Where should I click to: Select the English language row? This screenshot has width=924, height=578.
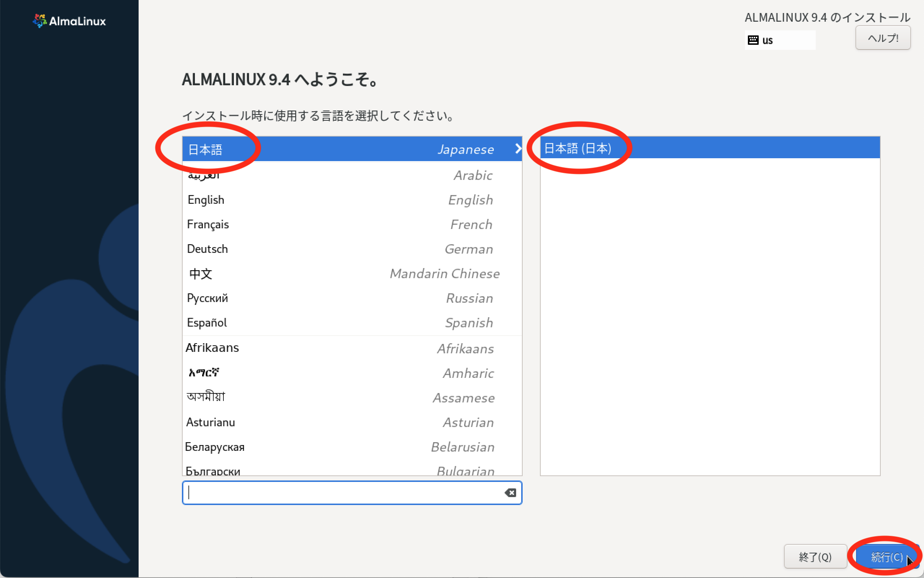pyautogui.click(x=352, y=199)
